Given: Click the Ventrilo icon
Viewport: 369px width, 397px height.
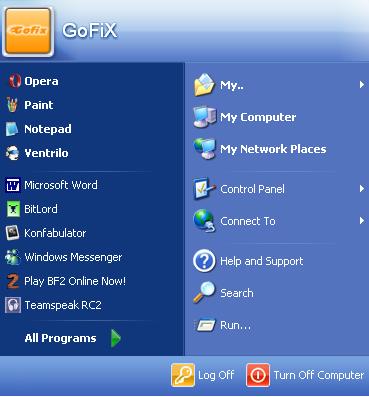Looking at the screenshot, I should coord(13,153).
